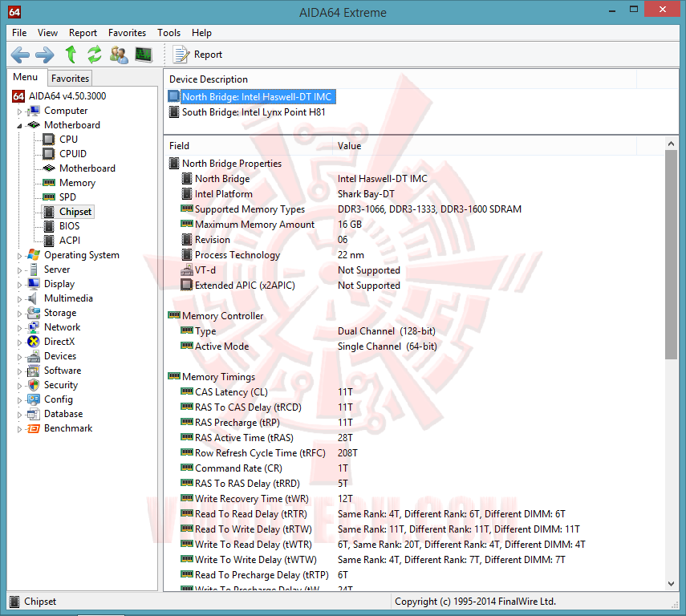Image resolution: width=686 pixels, height=616 pixels.
Task: Collapse the Motherboard tree node
Action: (19, 126)
